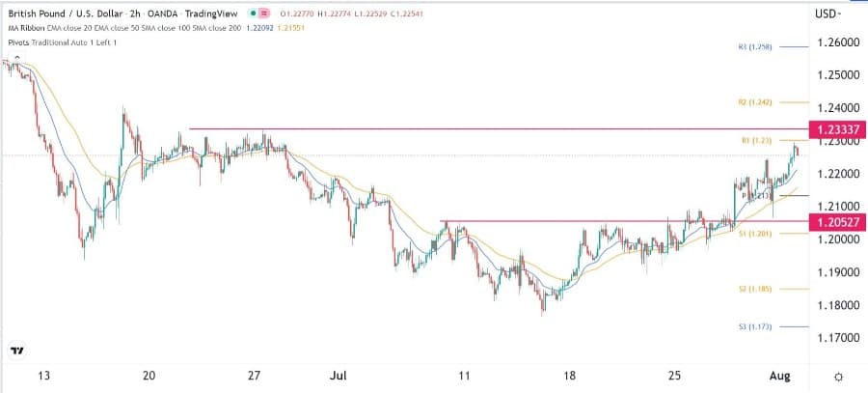Click the 1.19000 price axis value

(837, 272)
